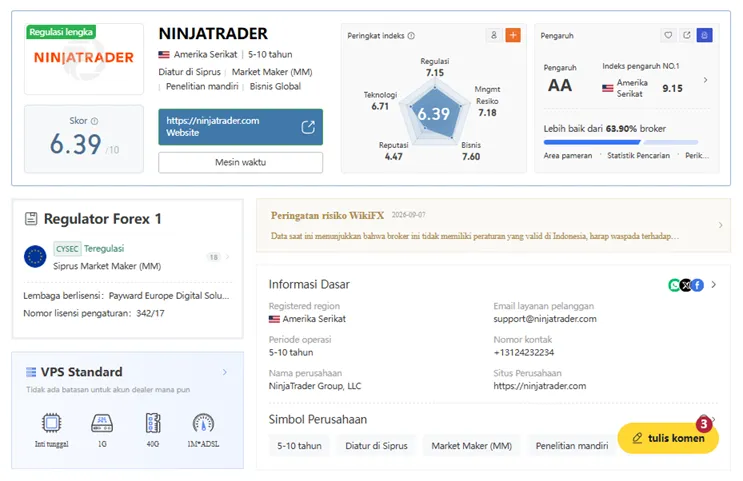
Task: Click the CYSEC EU flag emblem
Action: click(x=35, y=257)
